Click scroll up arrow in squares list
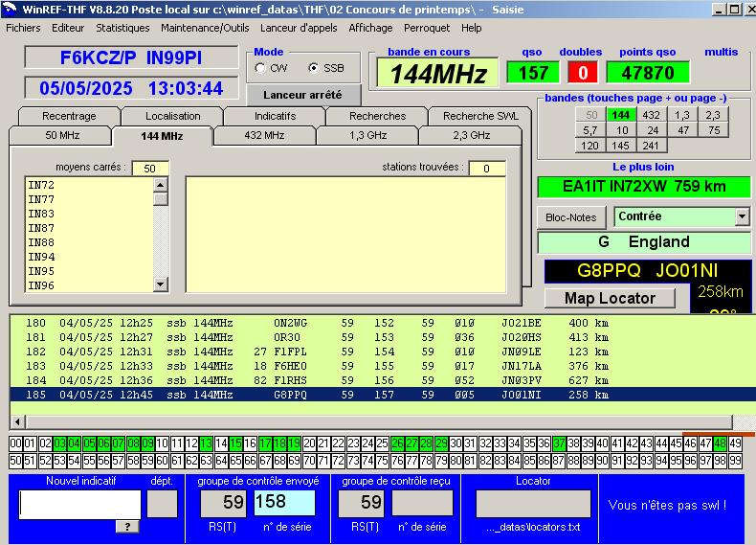Viewport: 756px width, 545px height. click(161, 185)
